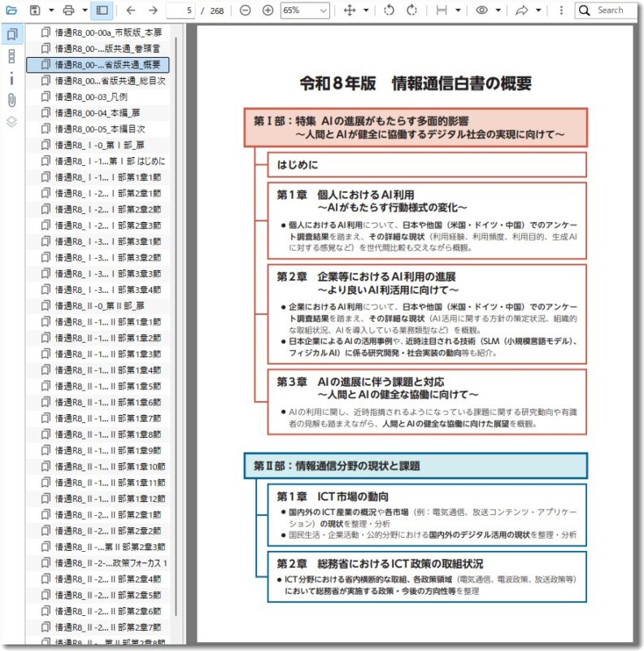Click the bookmark icon beside Ⅱ部第2章1節
This screenshot has width=644, height=651.
tap(46, 515)
